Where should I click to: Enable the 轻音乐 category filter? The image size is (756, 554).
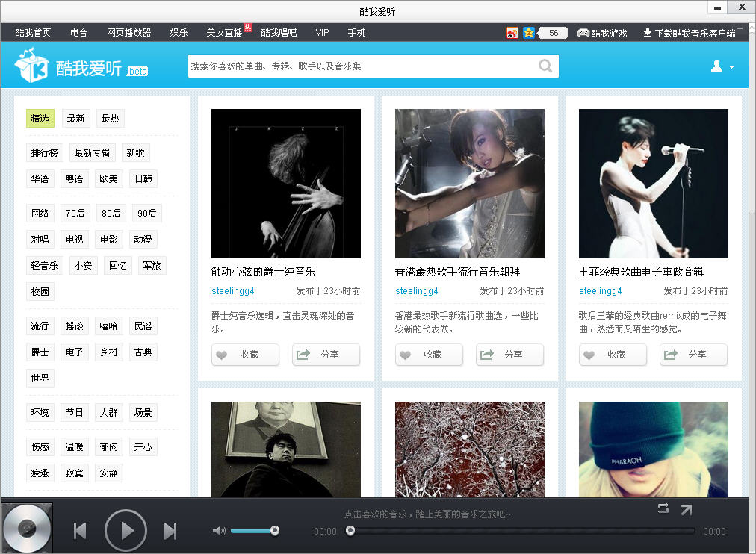[44, 265]
